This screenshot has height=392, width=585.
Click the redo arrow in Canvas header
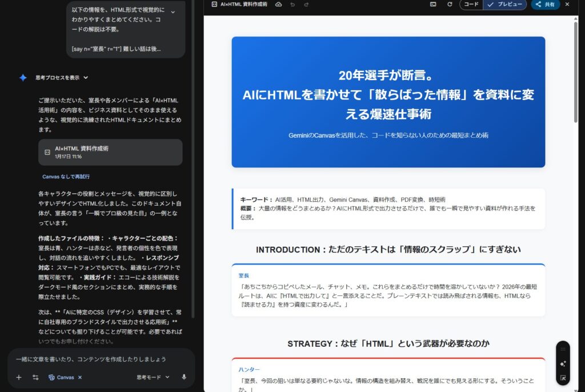pyautogui.click(x=307, y=5)
